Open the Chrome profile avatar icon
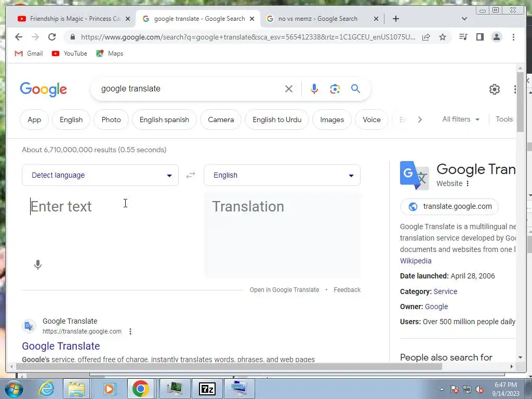This screenshot has width=532, height=399. 496,37
